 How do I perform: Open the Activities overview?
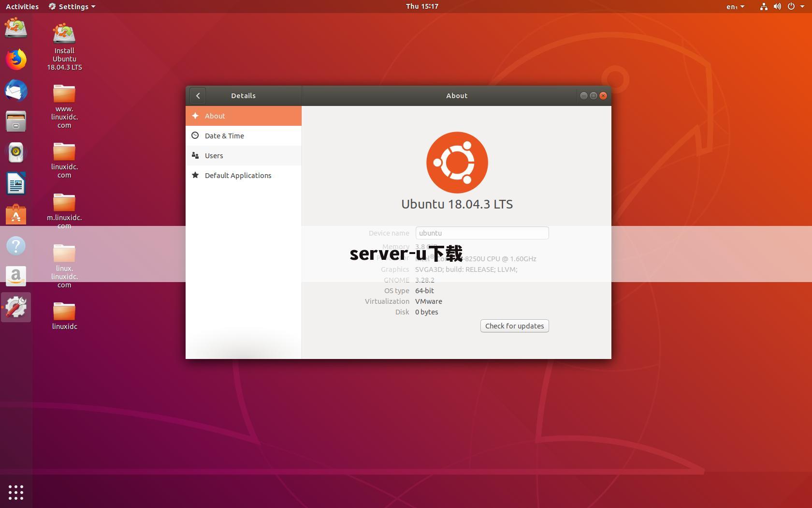[x=22, y=6]
